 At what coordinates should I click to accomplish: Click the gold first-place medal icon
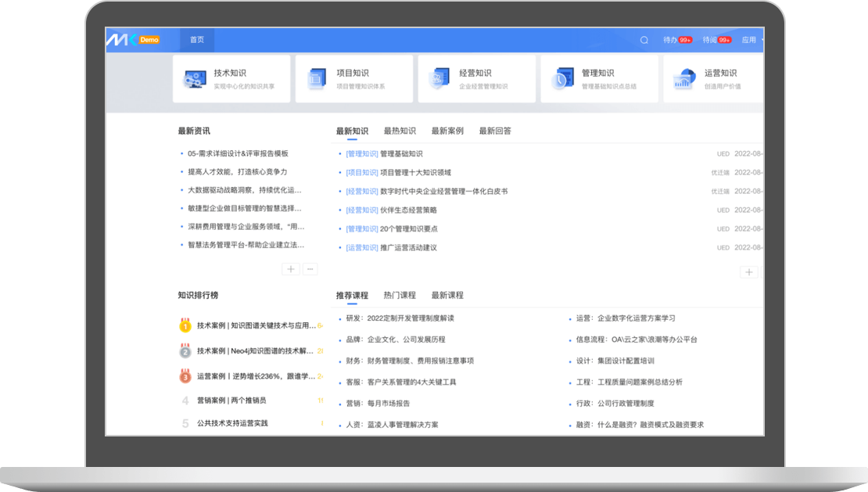pos(185,325)
